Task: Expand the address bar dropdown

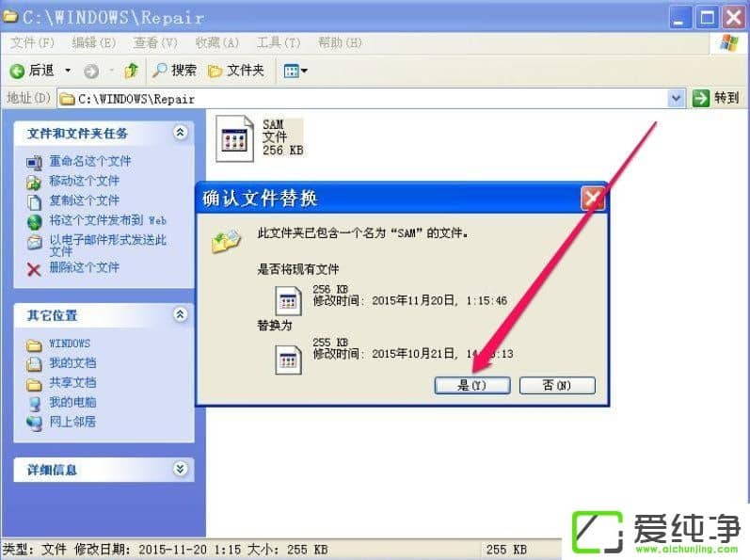Action: 676,98
